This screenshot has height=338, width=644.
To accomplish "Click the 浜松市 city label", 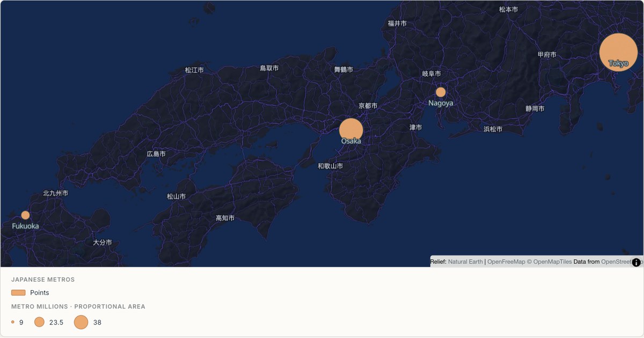I will (493, 129).
